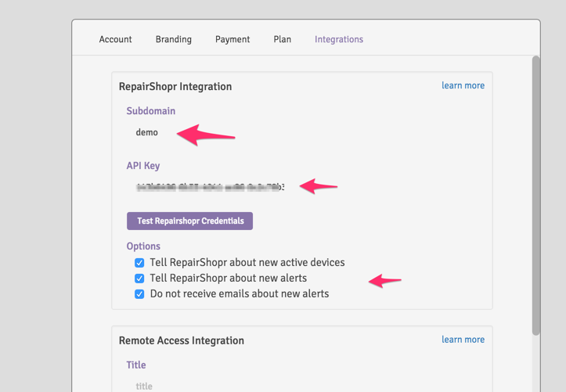Click the Options label
This screenshot has width=566, height=392.
pyautogui.click(x=143, y=246)
